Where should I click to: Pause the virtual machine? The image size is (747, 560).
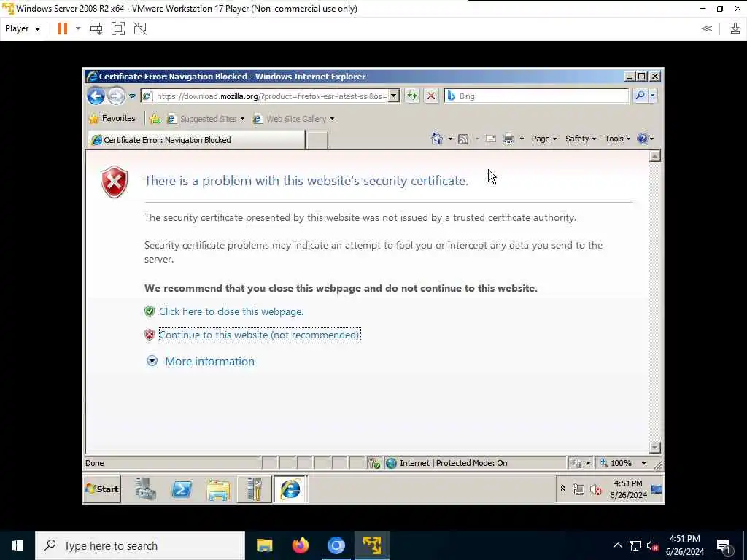pos(63,28)
